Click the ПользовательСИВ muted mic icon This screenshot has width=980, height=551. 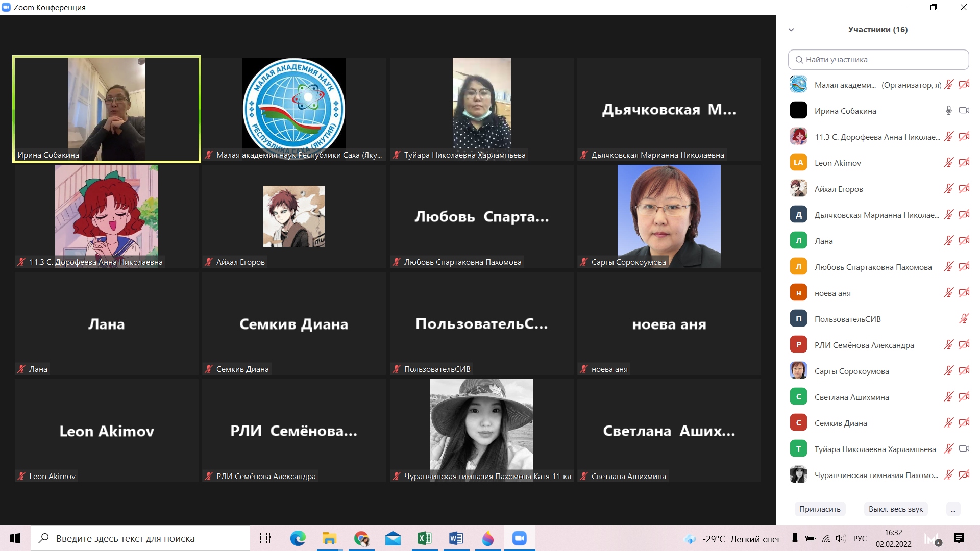click(964, 319)
